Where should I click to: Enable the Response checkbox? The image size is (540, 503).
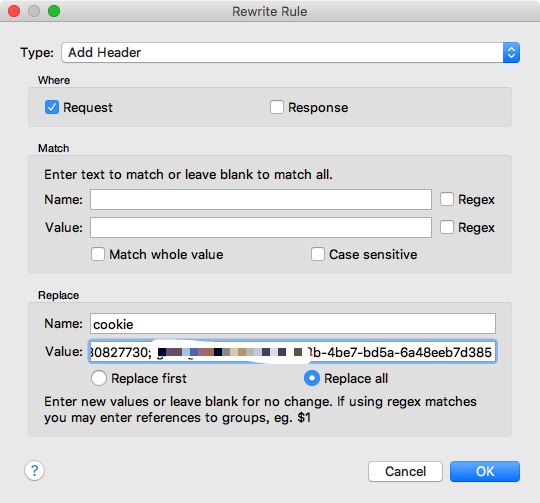277,107
